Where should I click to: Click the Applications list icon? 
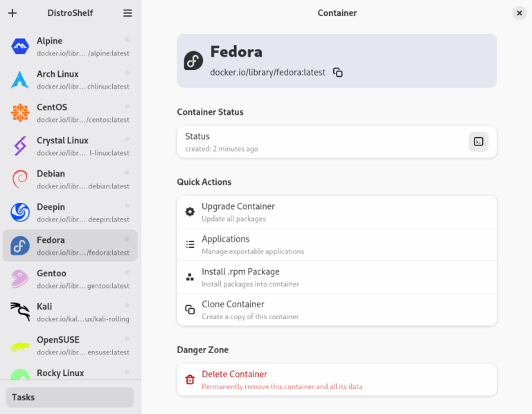[x=190, y=244]
